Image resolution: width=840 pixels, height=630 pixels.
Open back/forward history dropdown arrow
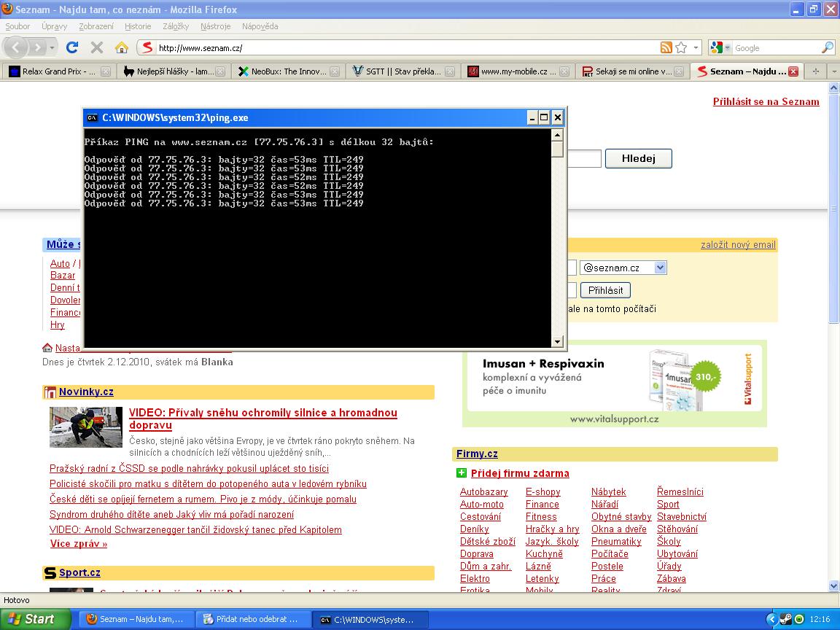click(x=52, y=47)
